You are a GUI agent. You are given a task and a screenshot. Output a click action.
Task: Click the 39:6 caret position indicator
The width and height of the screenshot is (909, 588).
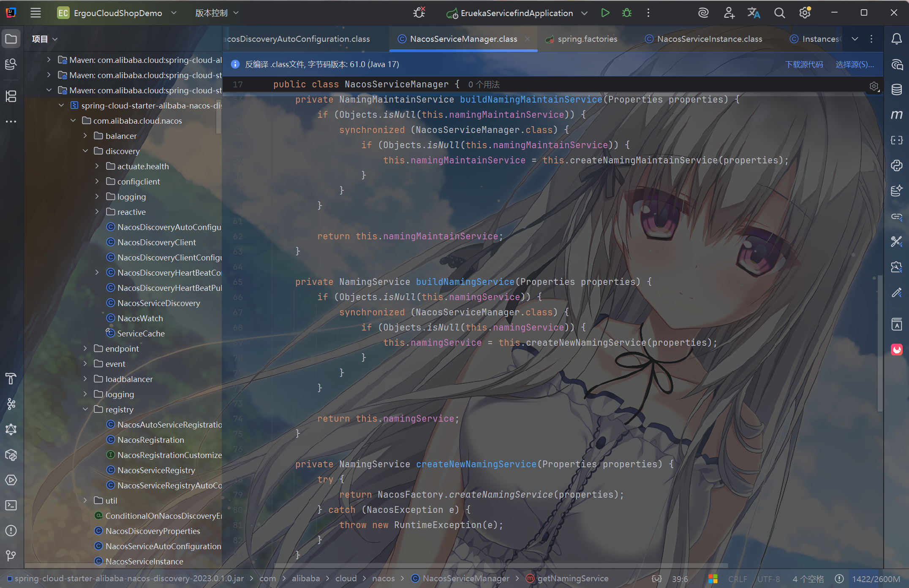pos(680,579)
